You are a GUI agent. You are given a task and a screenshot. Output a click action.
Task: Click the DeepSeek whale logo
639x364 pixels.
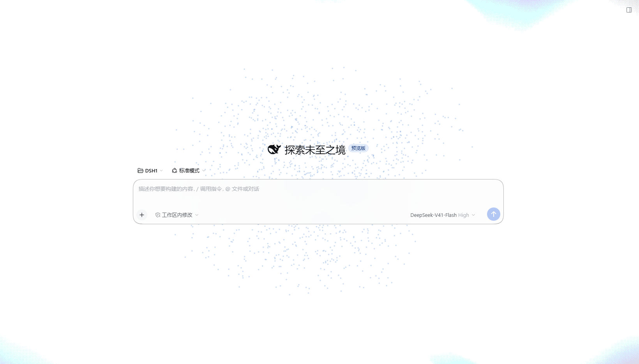click(274, 149)
